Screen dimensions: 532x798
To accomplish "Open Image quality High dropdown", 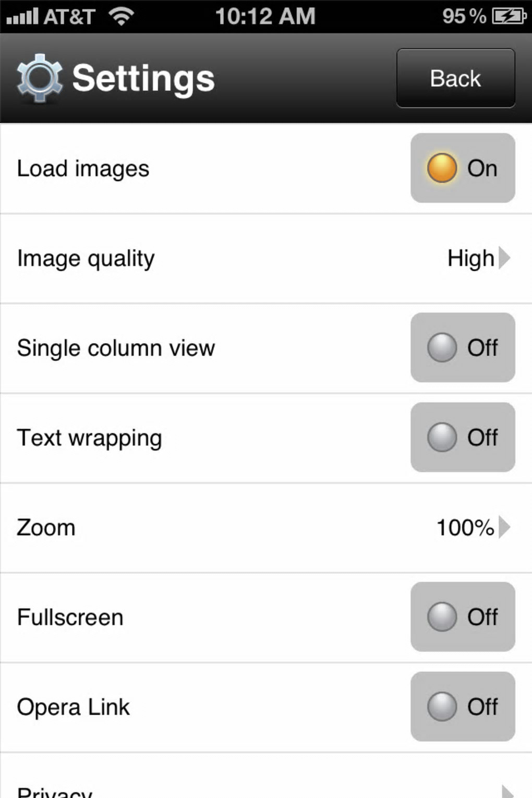I will point(478,258).
